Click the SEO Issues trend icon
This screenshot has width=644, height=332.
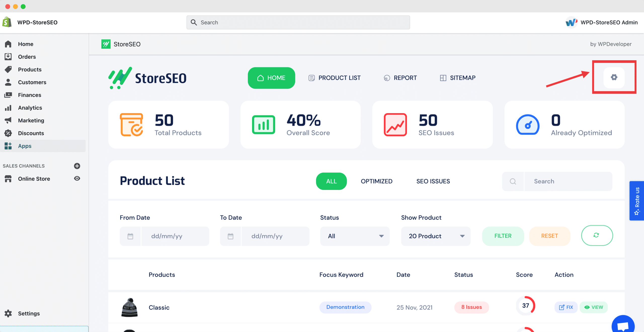click(395, 125)
